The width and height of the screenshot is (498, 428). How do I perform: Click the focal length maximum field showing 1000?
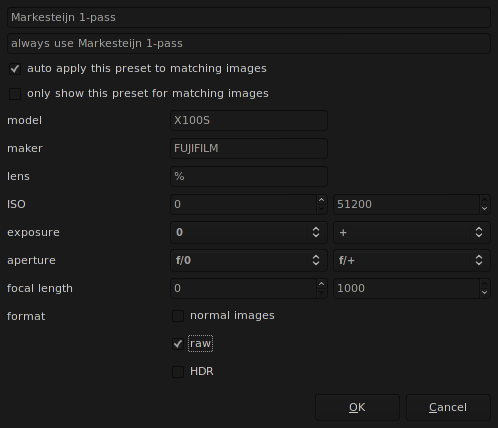tap(406, 288)
